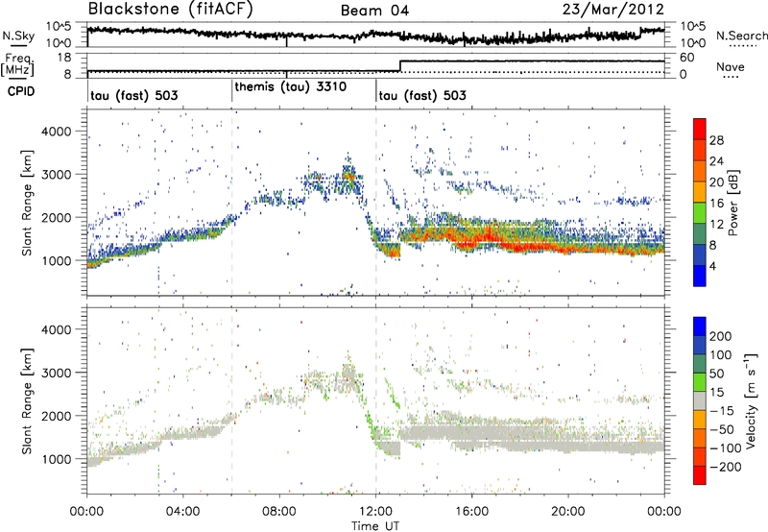Click 'Slant Range [km]' label of the power panel
The image size is (768, 532).
27,203
